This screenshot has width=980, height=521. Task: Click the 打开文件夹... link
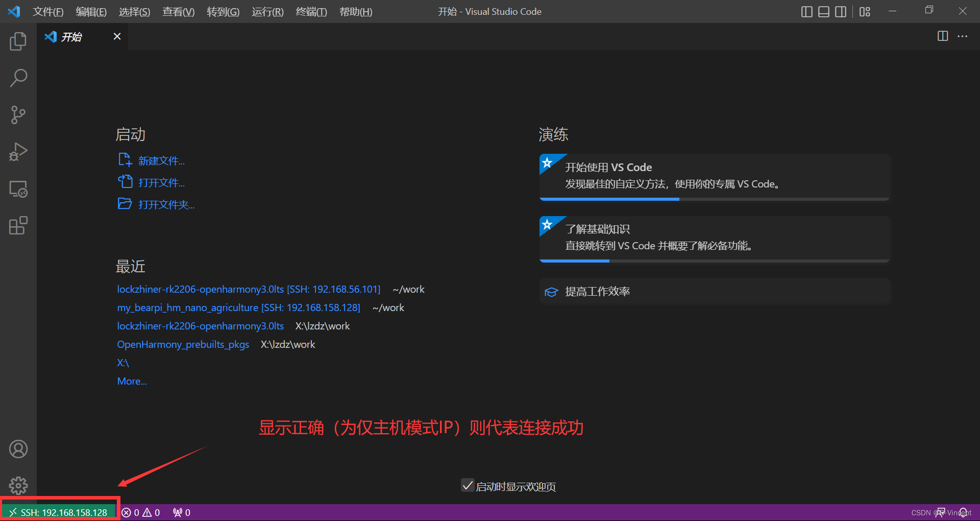tap(166, 205)
